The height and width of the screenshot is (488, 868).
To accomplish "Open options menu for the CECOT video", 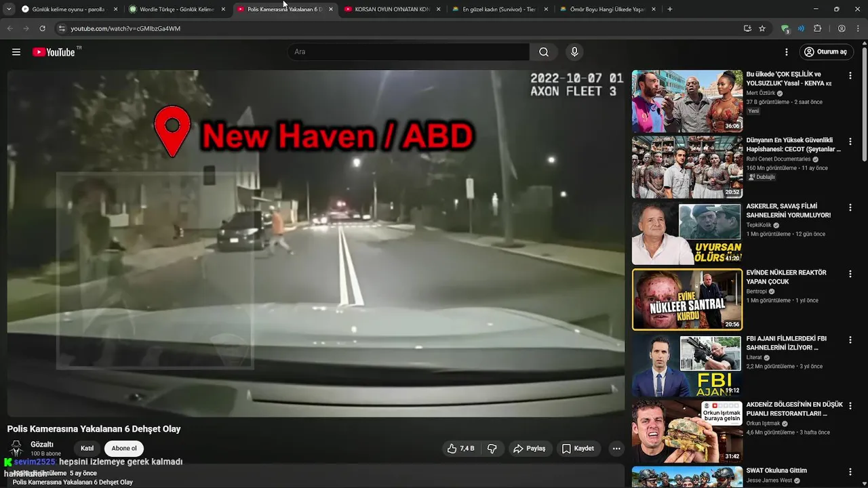I will point(850,142).
